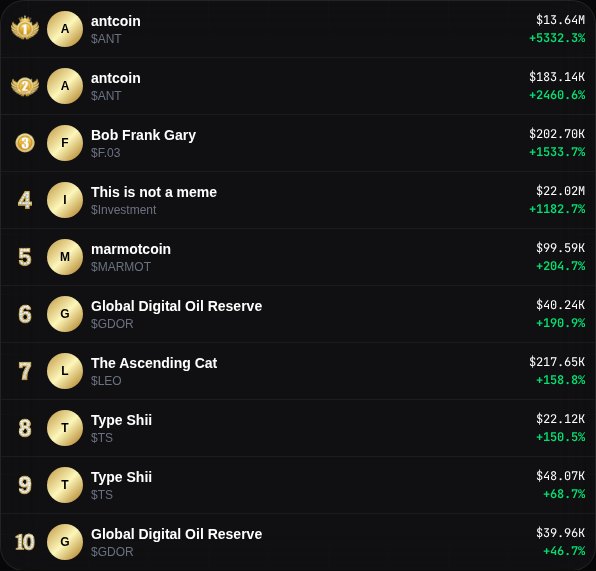Click the $TS ticker in the eighth row
This screenshot has height=571, width=596.
pos(102,438)
